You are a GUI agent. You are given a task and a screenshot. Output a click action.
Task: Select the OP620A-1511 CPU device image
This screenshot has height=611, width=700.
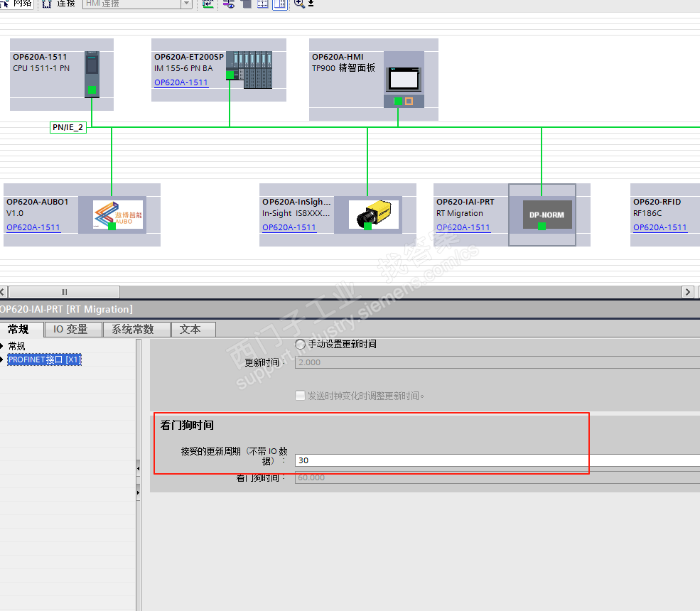pyautogui.click(x=92, y=74)
